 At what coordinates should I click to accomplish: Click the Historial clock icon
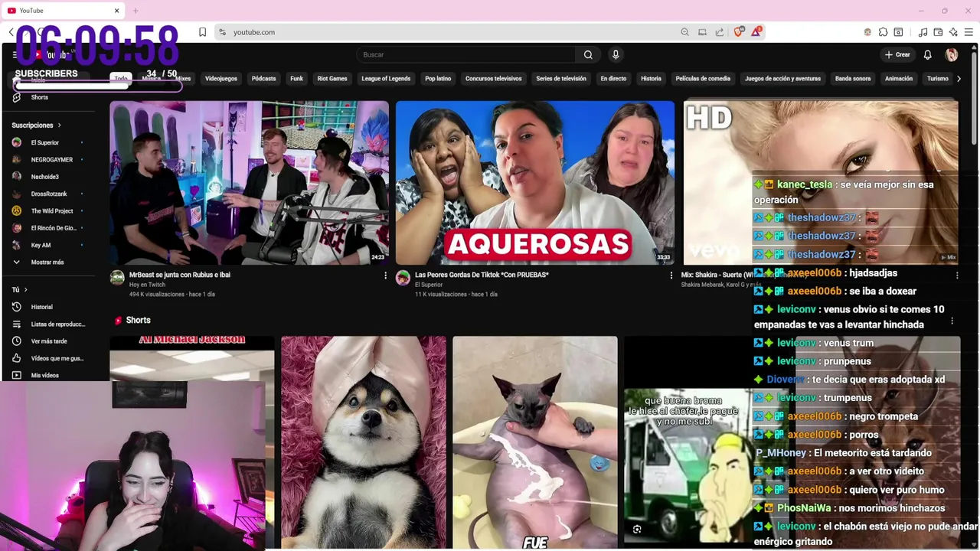point(17,307)
